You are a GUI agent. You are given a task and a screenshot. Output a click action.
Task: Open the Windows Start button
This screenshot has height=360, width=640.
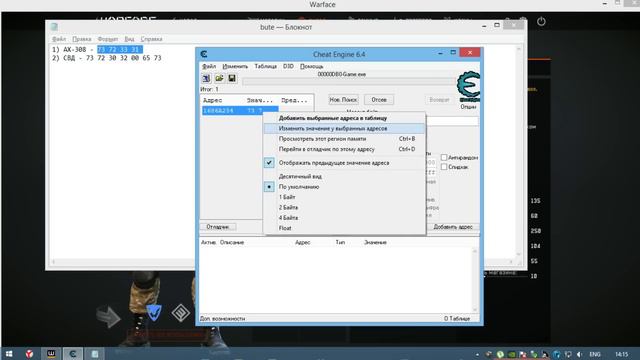[9, 354]
